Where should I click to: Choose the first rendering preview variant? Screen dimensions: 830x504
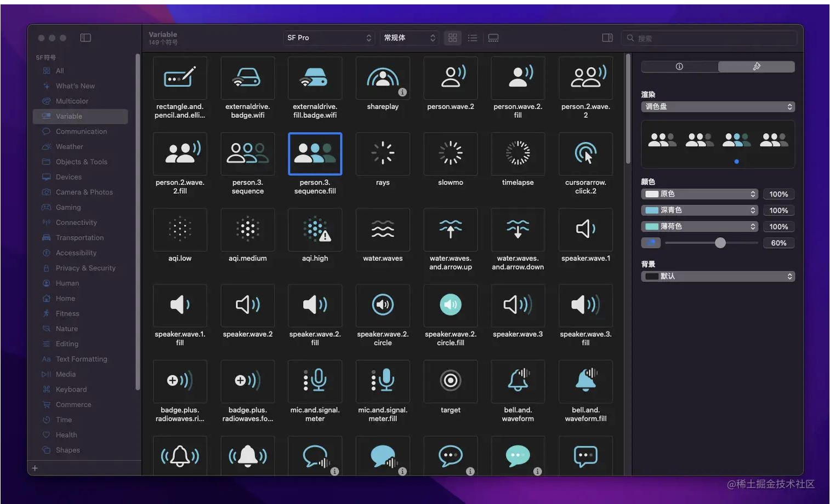click(662, 140)
